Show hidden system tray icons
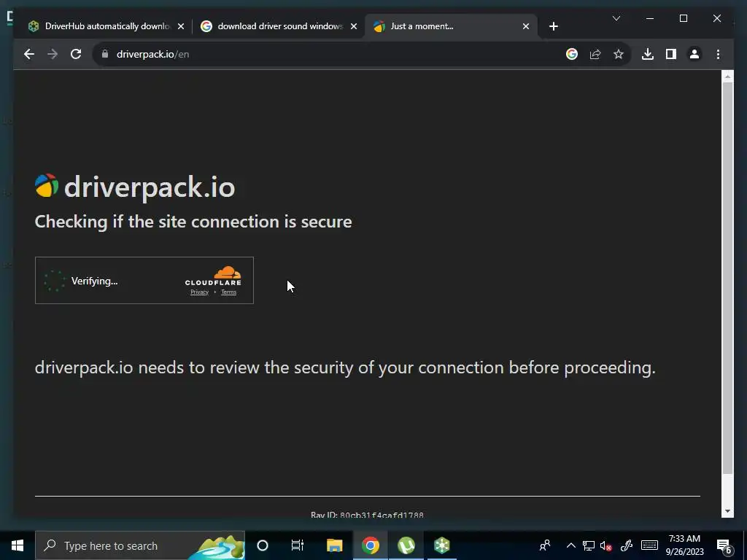Viewport: 747px width, 560px height. coord(570,545)
